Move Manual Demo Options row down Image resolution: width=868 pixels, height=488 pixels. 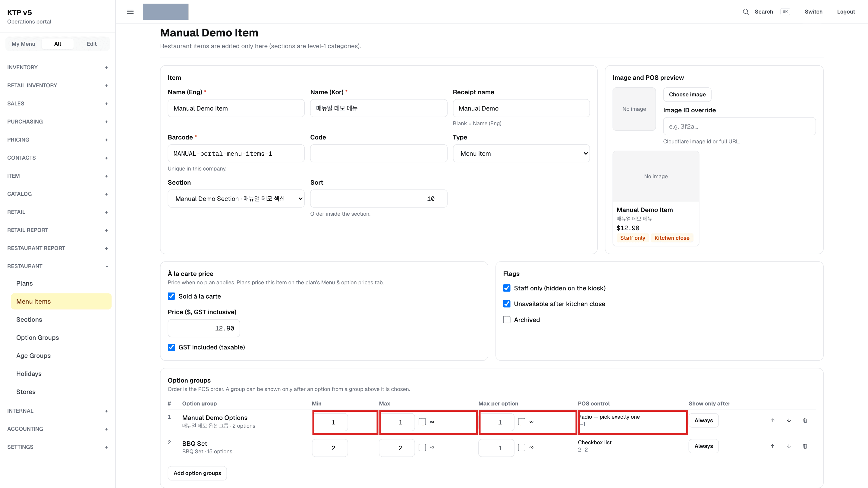pos(789,420)
